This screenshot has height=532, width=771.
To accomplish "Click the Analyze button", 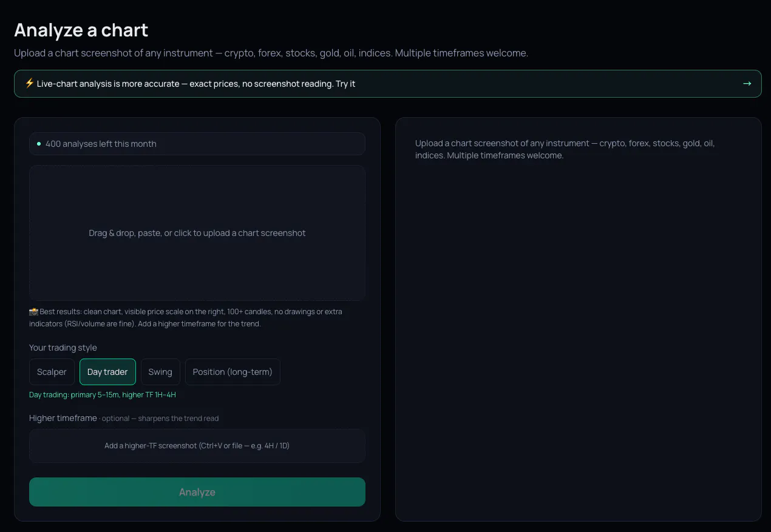I will pos(197,492).
